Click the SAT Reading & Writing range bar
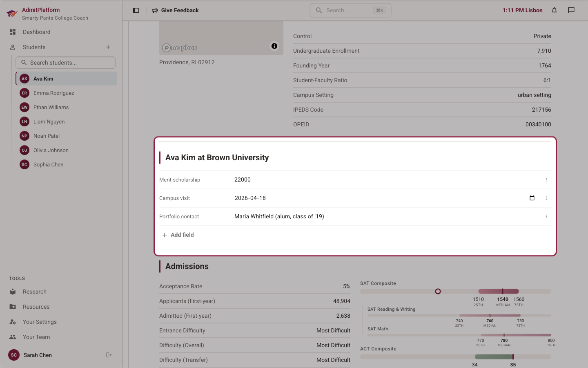This screenshot has height=368, width=588. tap(490, 315)
